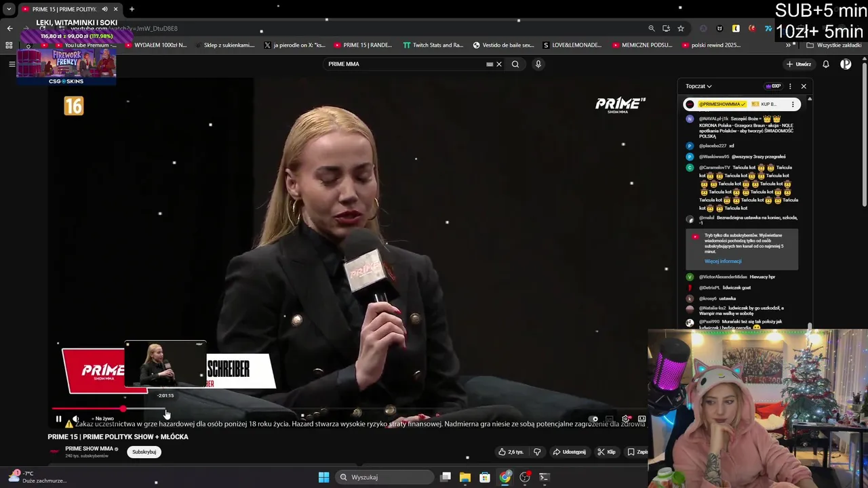Open the browser zoom magnifier icon
868x488 pixels.
[652, 28]
